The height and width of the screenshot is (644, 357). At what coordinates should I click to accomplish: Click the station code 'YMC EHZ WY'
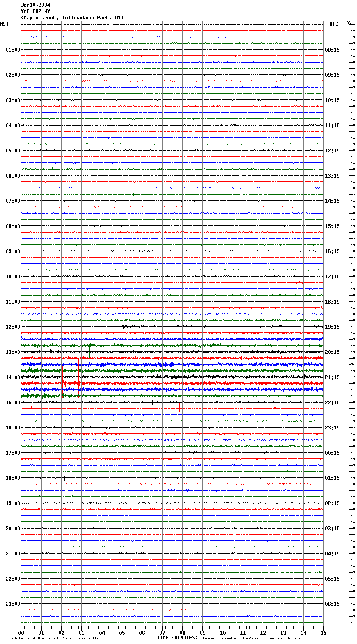tap(36, 11)
